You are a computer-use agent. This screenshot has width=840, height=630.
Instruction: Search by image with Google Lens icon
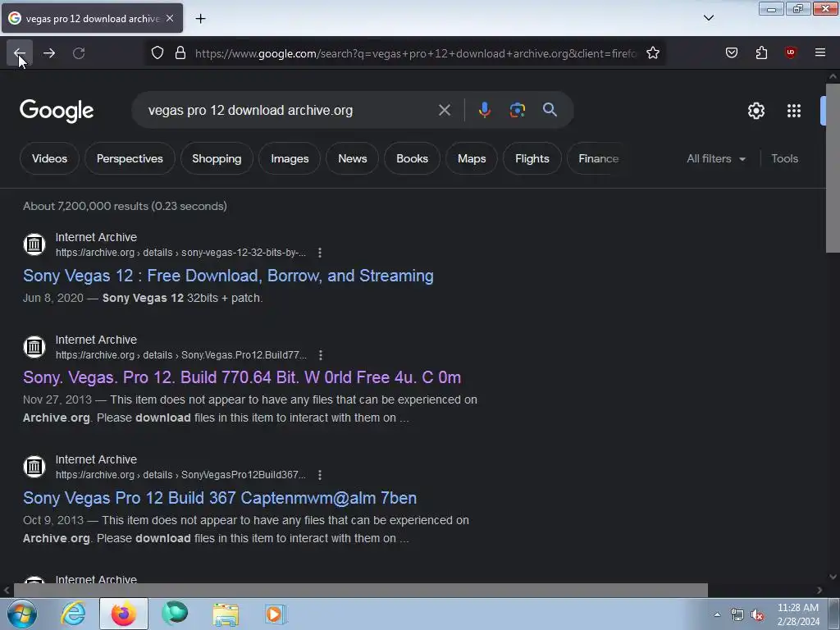(517, 111)
